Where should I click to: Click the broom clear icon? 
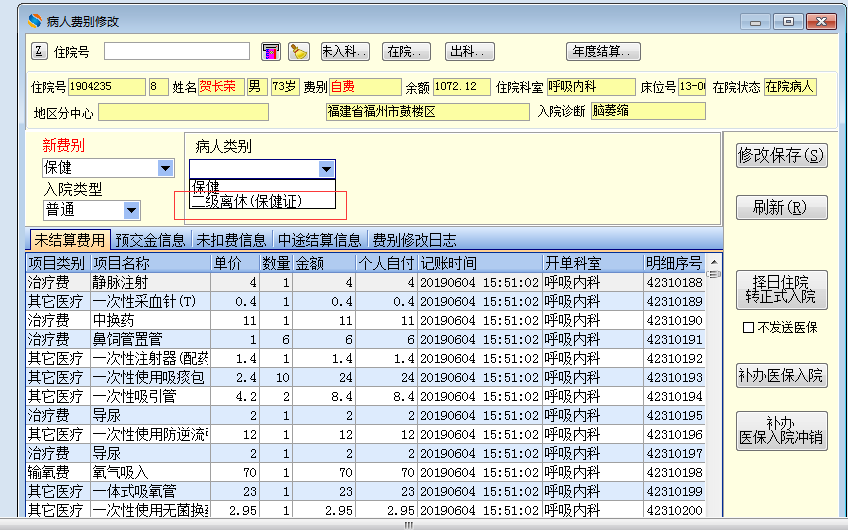298,51
